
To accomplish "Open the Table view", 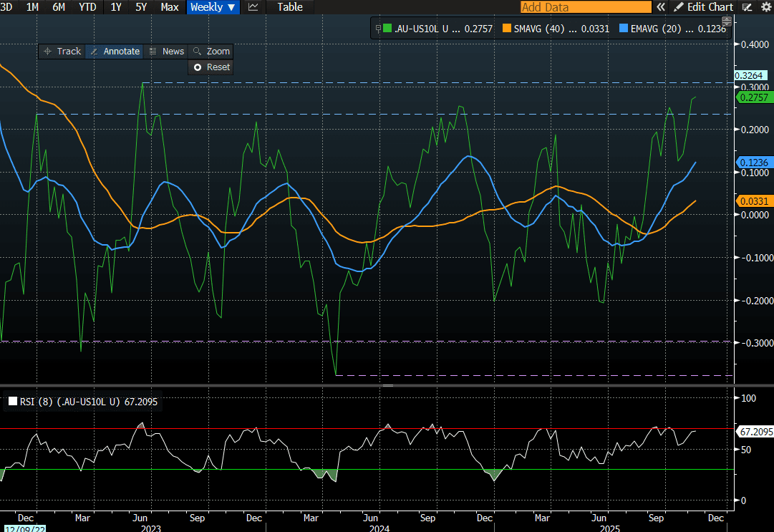I will click(290, 7).
